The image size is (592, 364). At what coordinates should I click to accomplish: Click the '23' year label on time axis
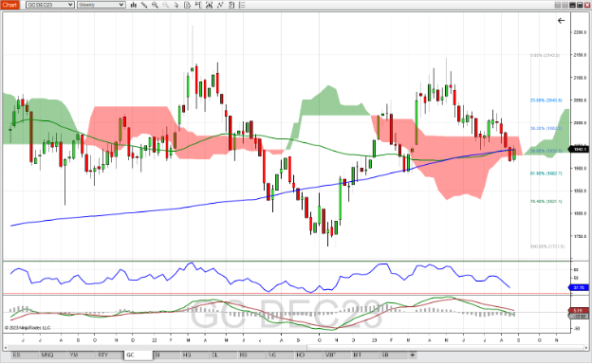tap(374, 340)
